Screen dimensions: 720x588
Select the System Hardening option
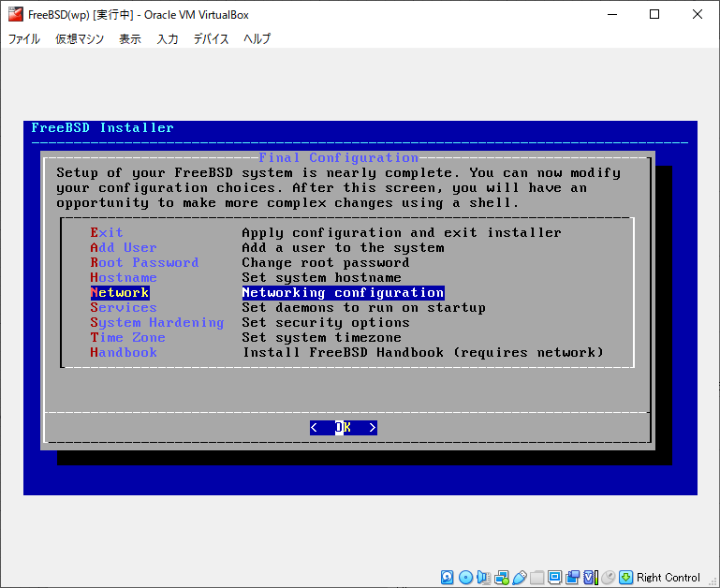(157, 322)
